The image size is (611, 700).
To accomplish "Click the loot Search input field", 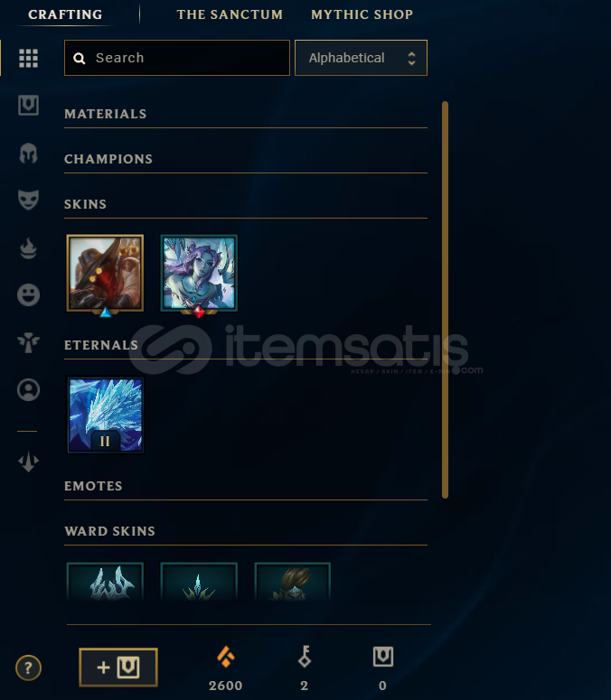I will [x=177, y=58].
